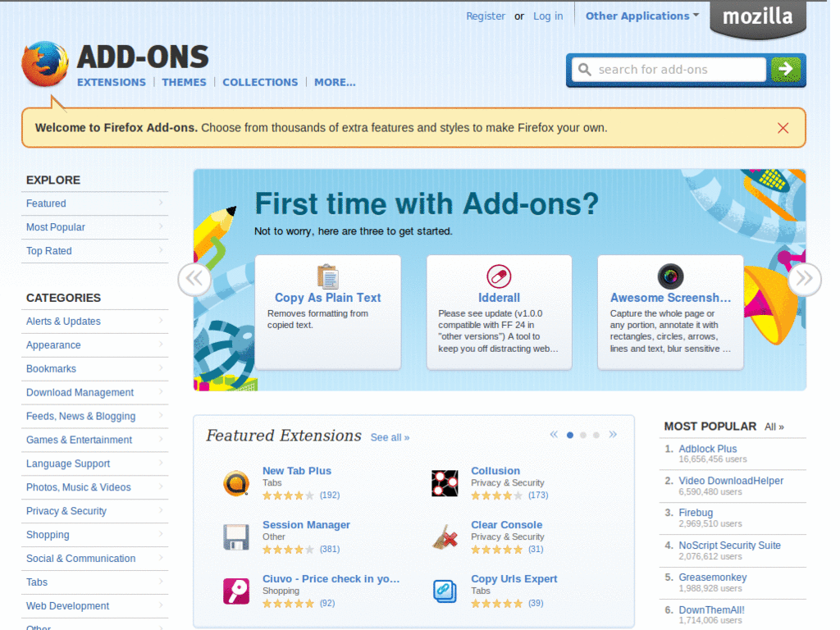Click the Copy As Plain Text clipboard icon

[x=327, y=276]
